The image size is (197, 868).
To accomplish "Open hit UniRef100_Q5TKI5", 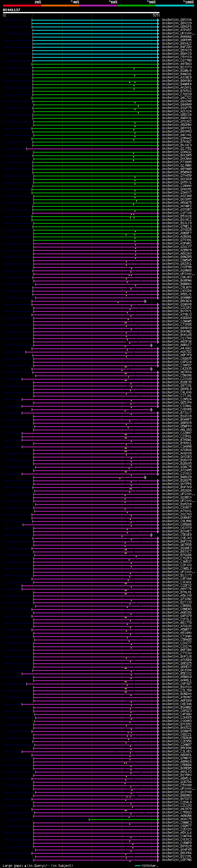I will pos(176,50).
